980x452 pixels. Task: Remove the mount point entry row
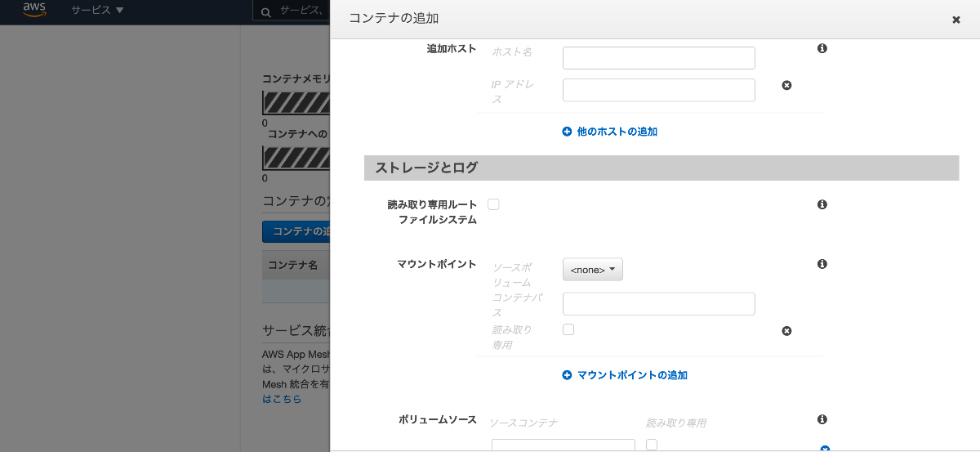coord(786,331)
